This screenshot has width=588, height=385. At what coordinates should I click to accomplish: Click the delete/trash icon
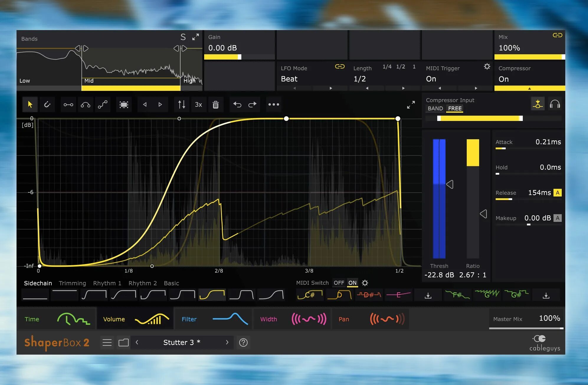216,105
